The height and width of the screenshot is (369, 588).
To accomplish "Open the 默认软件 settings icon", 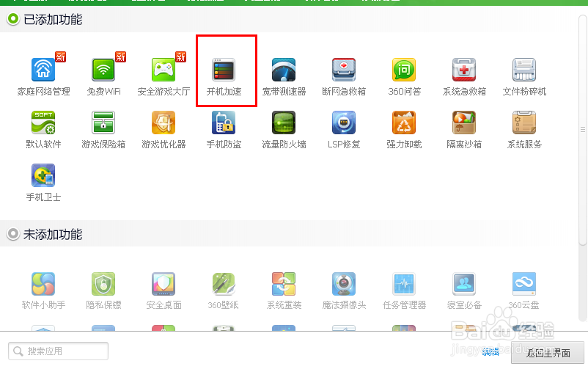I will click(43, 123).
